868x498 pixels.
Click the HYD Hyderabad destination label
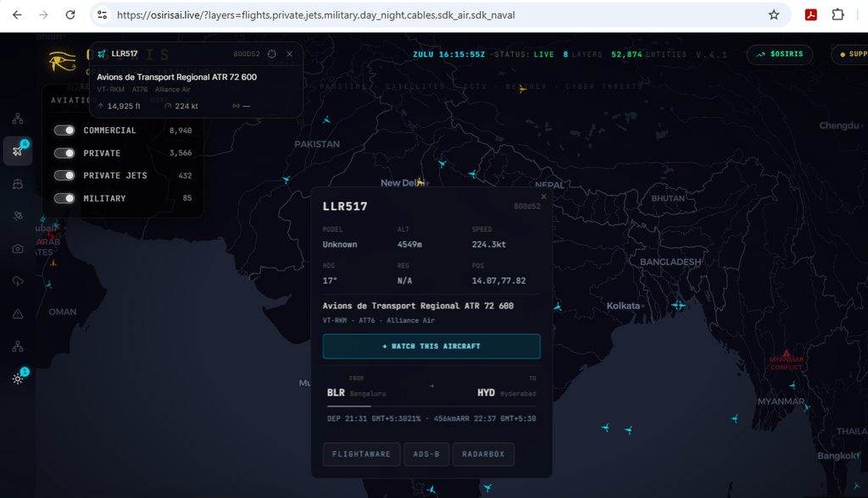point(507,393)
